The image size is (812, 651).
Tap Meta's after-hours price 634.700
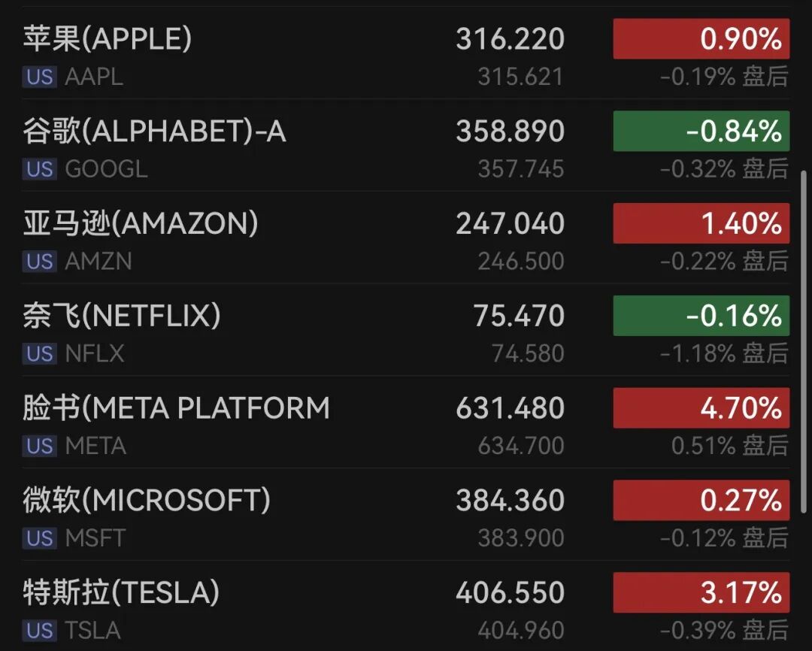(x=521, y=446)
